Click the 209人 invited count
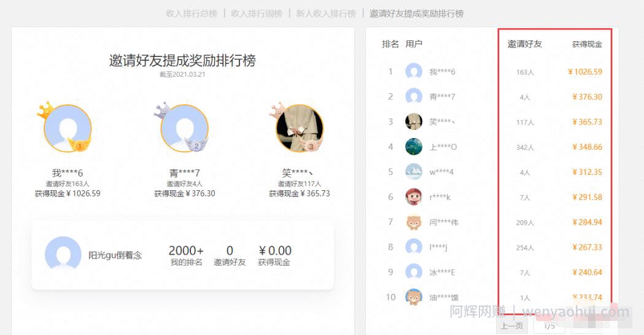 525,223
